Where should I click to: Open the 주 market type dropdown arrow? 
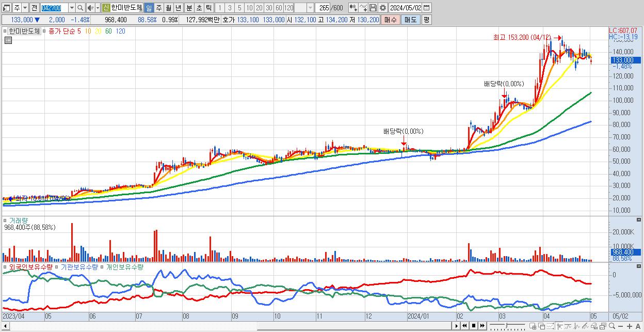click(x=25, y=8)
